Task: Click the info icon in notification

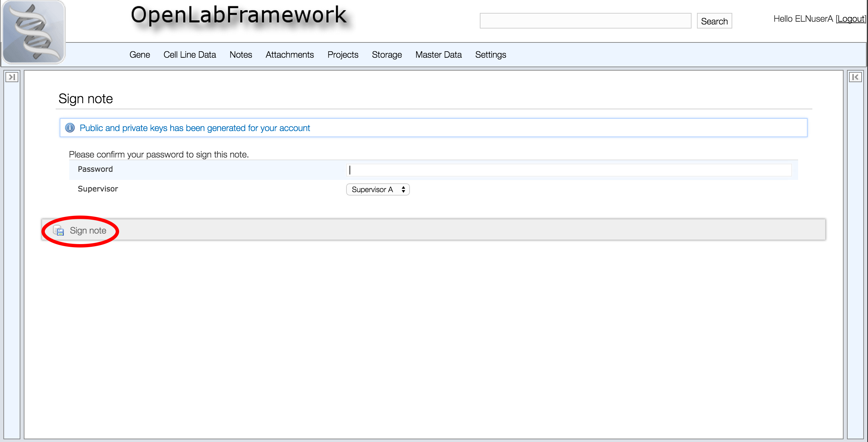Action: pyautogui.click(x=70, y=128)
